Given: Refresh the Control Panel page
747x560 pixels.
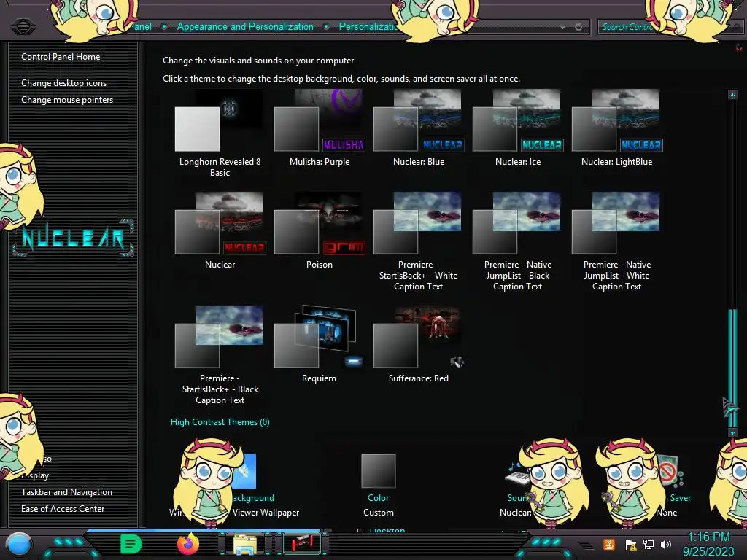Looking at the screenshot, I should click(578, 27).
